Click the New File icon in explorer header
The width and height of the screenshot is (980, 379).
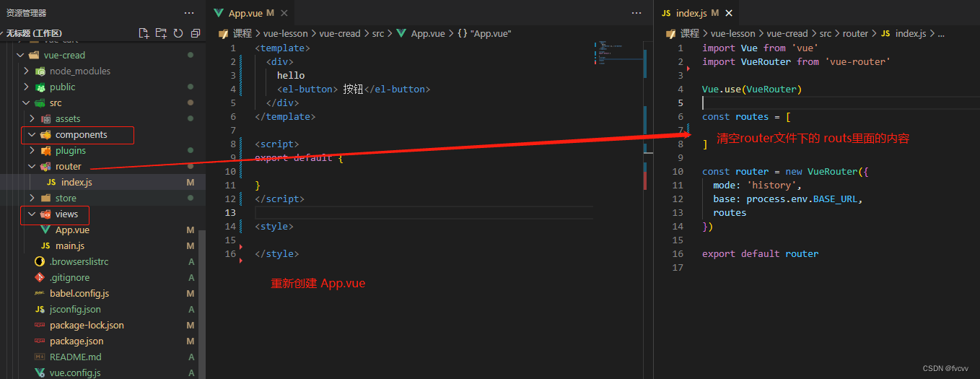(144, 33)
